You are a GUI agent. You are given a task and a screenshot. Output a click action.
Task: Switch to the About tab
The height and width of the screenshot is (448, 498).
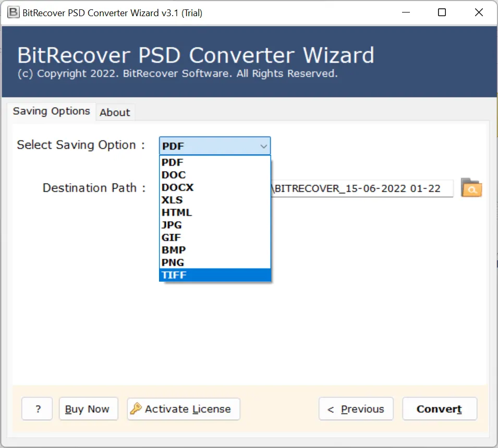tap(115, 113)
